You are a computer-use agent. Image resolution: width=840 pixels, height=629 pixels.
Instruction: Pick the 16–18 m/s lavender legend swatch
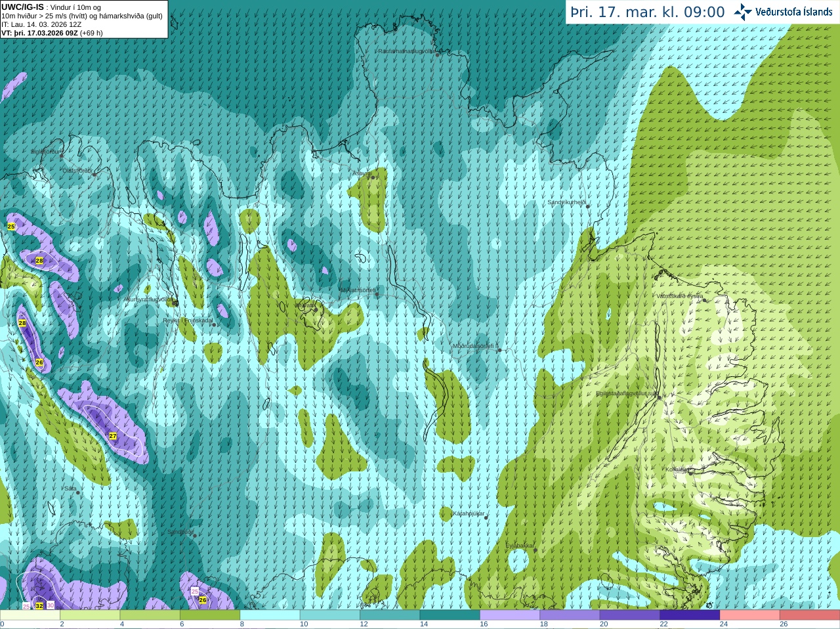[510, 615]
